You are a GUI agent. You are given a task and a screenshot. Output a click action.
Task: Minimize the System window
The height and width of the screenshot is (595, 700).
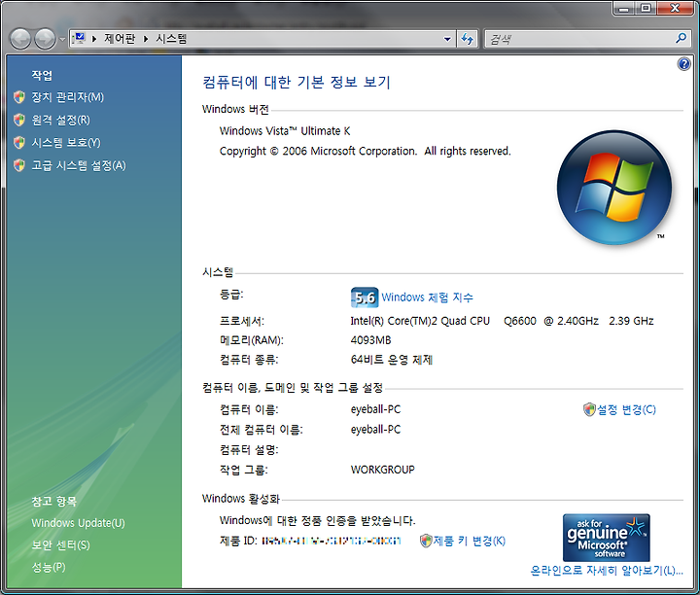[x=624, y=8]
